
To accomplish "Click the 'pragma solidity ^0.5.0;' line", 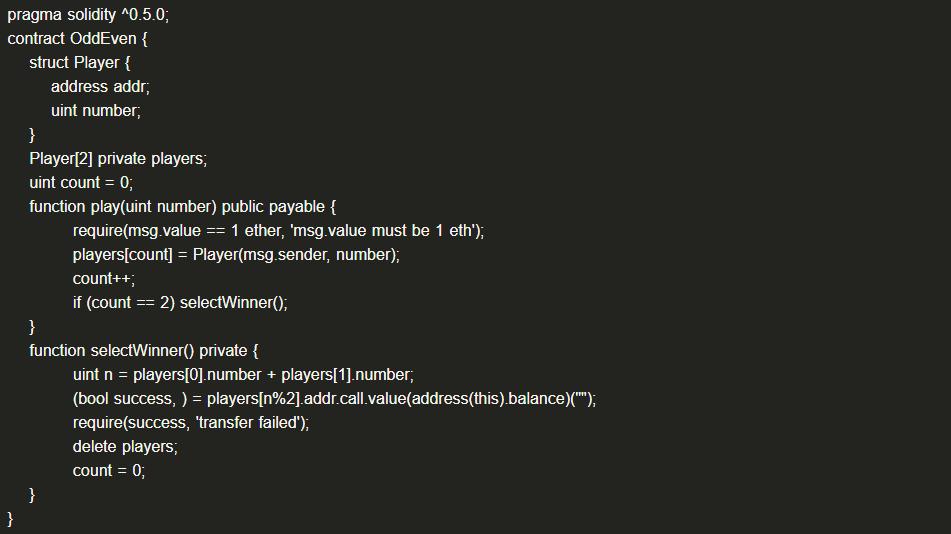I will pyautogui.click(x=88, y=15).
